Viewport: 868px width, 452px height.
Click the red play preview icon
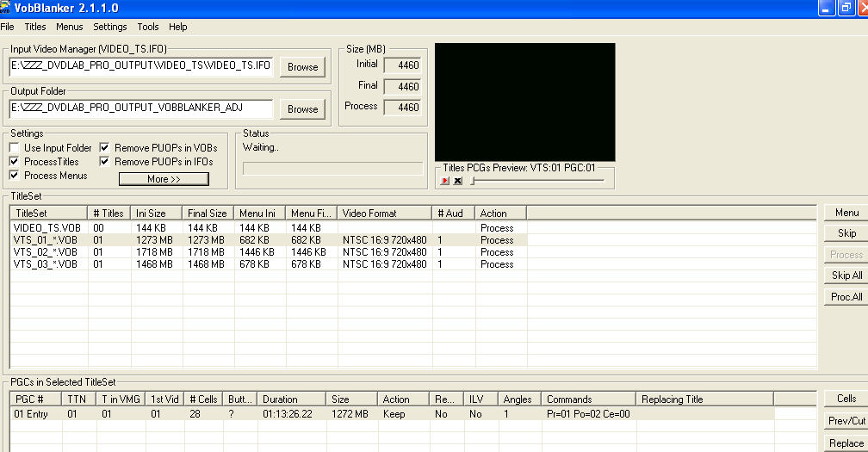pos(445,181)
